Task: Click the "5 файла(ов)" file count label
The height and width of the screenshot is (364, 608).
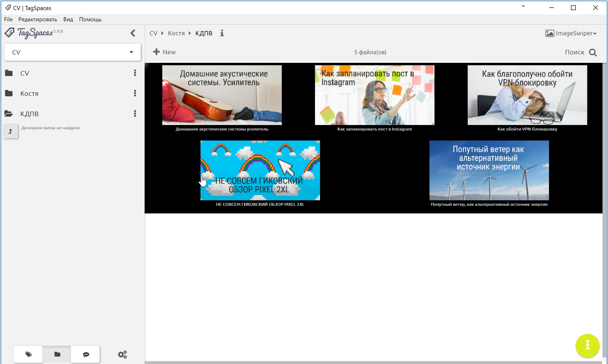Action: (370, 52)
